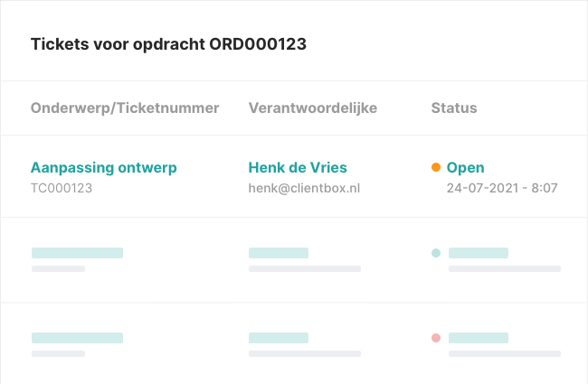Screen dimensions: 588x384
Task: Sort by the Onderwerp/Ticketnummer column header
Action: pos(125,108)
